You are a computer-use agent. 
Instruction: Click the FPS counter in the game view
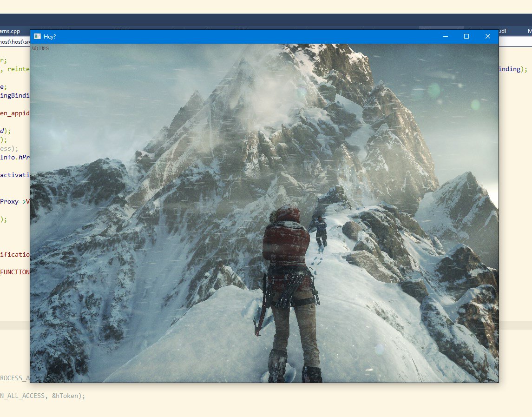[40, 48]
